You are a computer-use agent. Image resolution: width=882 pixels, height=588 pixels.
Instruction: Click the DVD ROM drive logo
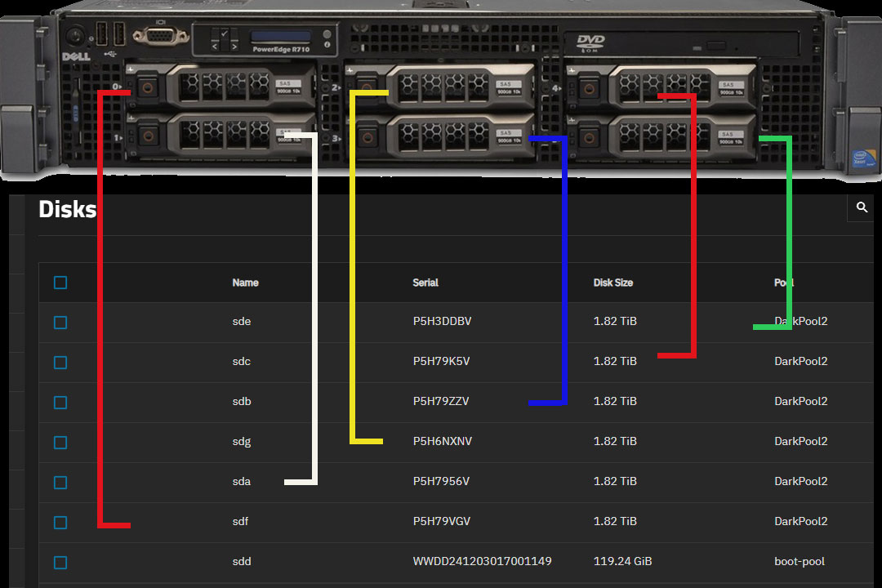[590, 42]
